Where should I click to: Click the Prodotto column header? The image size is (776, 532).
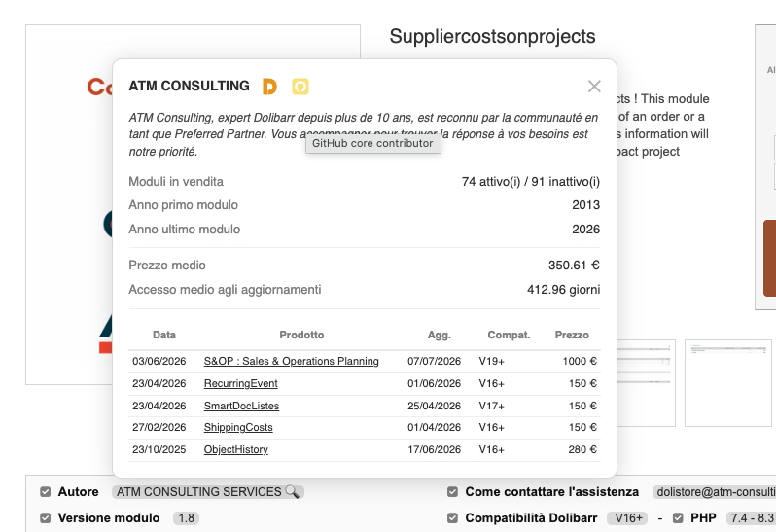click(301, 335)
